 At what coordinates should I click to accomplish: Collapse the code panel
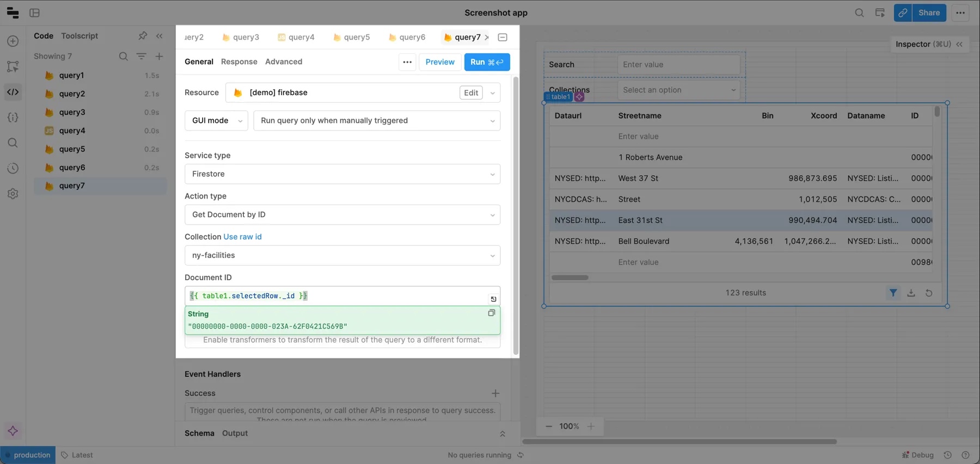point(160,36)
